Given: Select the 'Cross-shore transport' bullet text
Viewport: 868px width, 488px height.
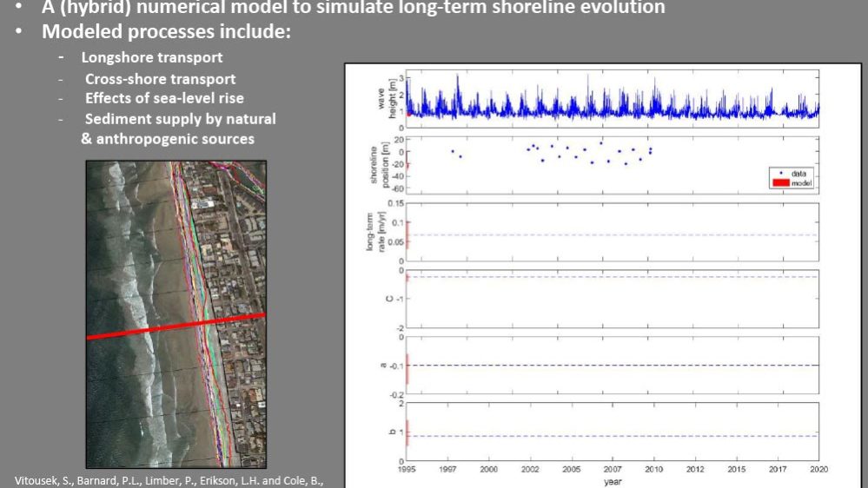Looking at the screenshot, I should pyautogui.click(x=160, y=79).
